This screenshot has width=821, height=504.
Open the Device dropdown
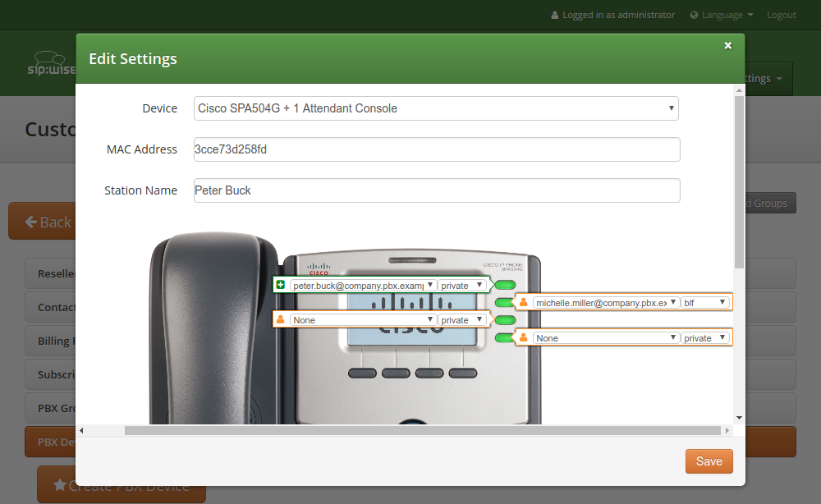(436, 108)
